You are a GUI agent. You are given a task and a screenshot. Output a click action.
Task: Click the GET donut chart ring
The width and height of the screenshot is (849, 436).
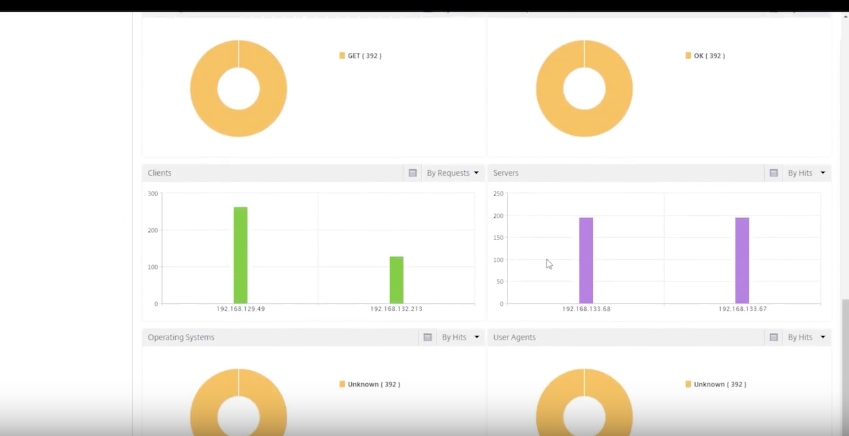click(204, 88)
